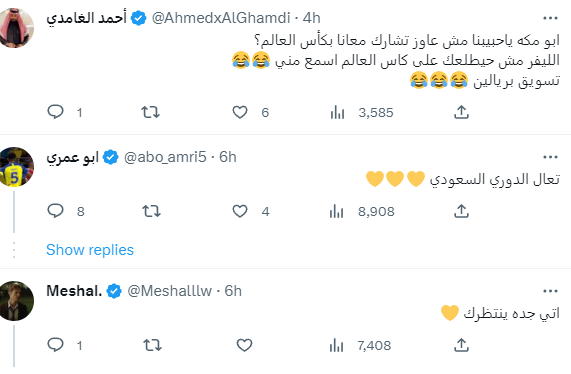The image size is (571, 374).
Task: View analytics showing 3,585 views
Action: click(x=361, y=113)
